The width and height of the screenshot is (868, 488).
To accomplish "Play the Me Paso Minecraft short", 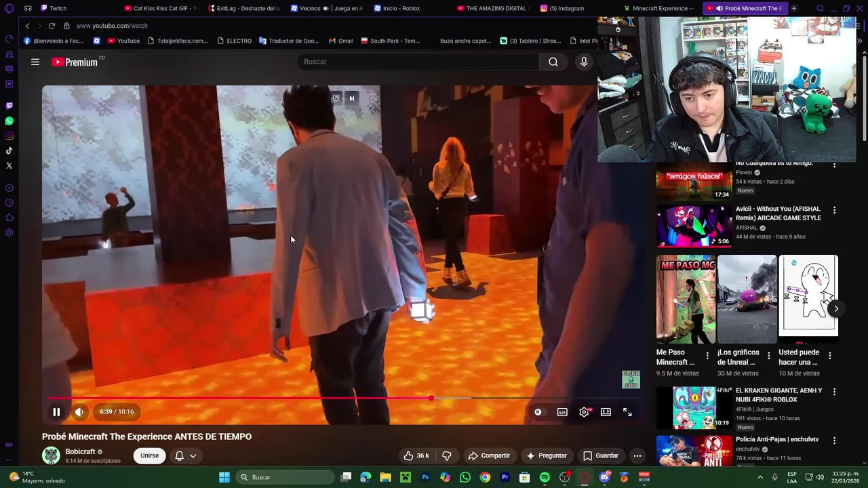I will tap(686, 299).
